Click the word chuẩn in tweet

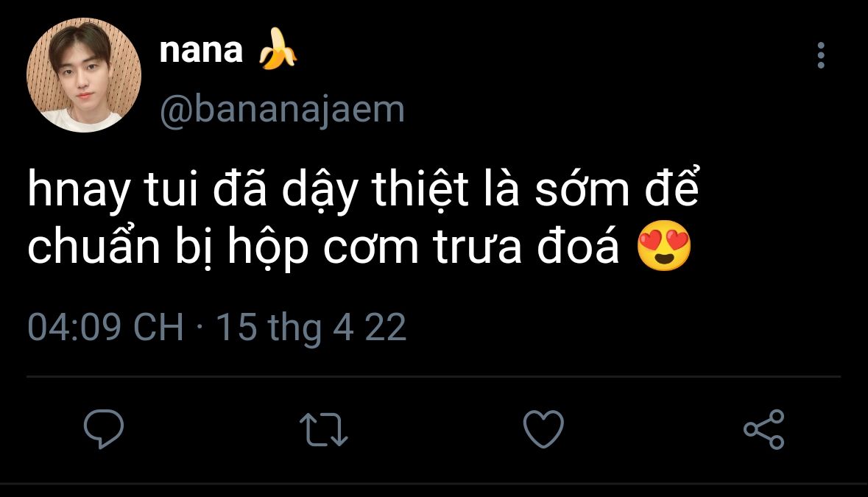(93, 246)
